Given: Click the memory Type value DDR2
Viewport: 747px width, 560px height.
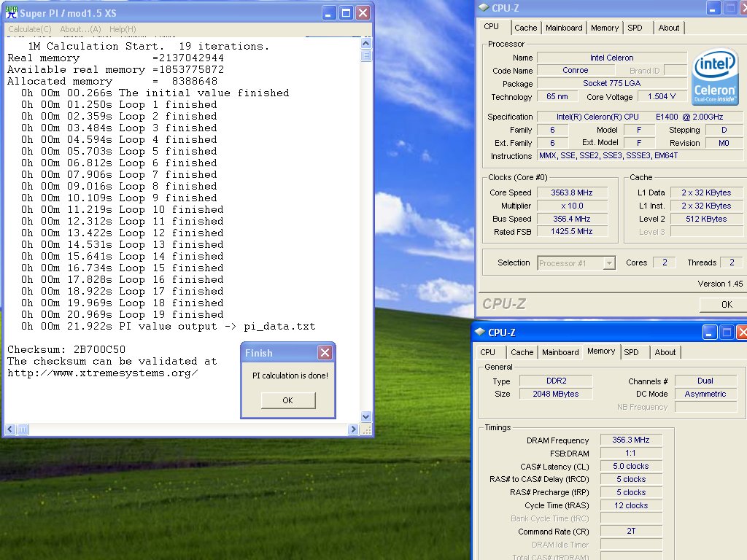Looking at the screenshot, I should coord(556,381).
